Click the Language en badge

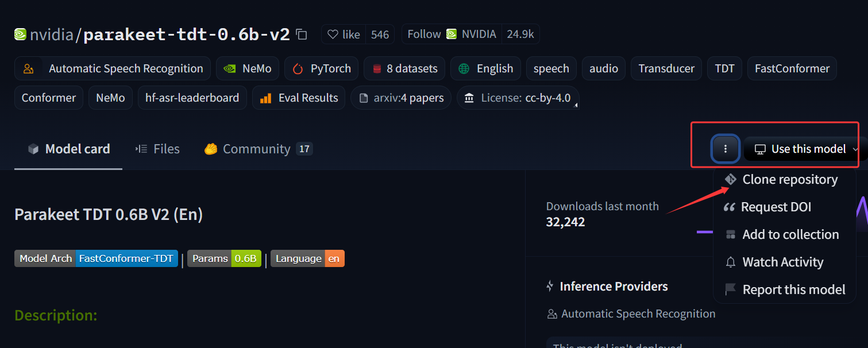click(307, 258)
